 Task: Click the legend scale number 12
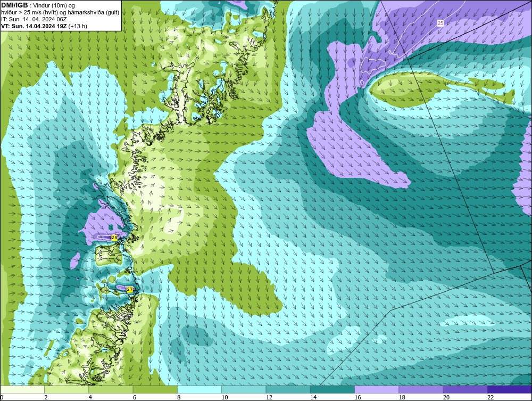pos(269,397)
